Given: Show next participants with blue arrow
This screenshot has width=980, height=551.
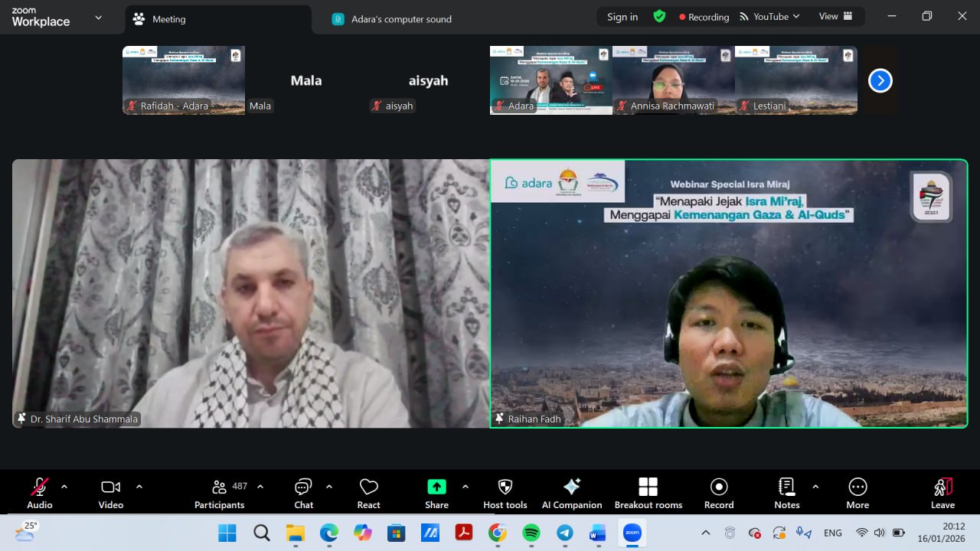Looking at the screenshot, I should [x=880, y=80].
